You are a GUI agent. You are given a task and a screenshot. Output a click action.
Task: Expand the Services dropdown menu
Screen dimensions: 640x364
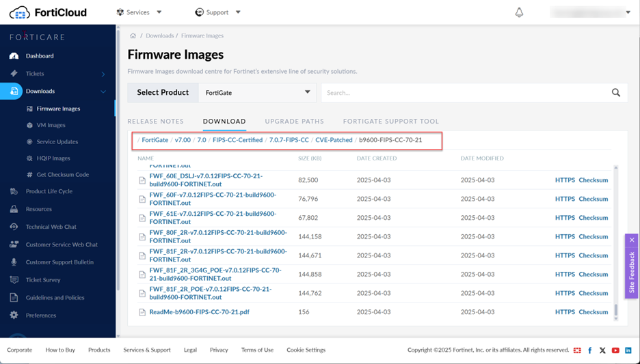click(139, 12)
